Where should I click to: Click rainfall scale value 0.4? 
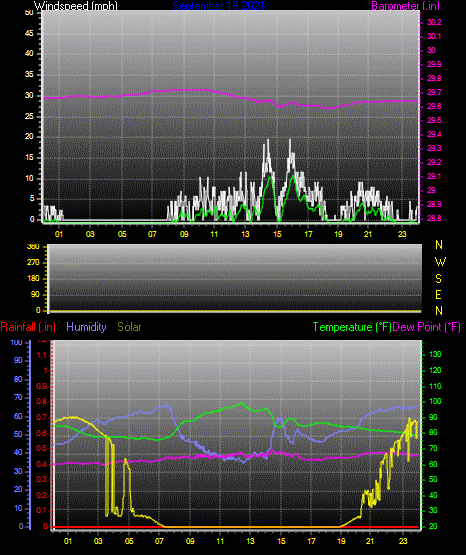(x=42, y=464)
